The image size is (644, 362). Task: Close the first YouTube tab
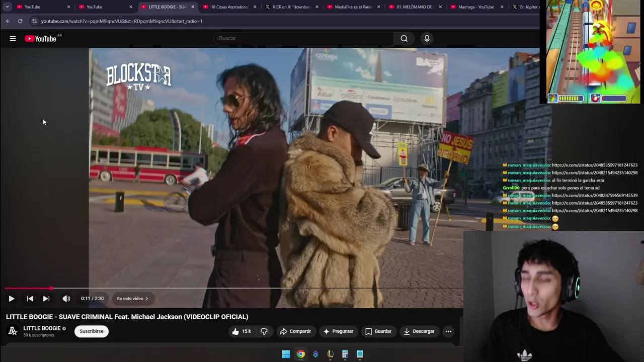coord(68,7)
